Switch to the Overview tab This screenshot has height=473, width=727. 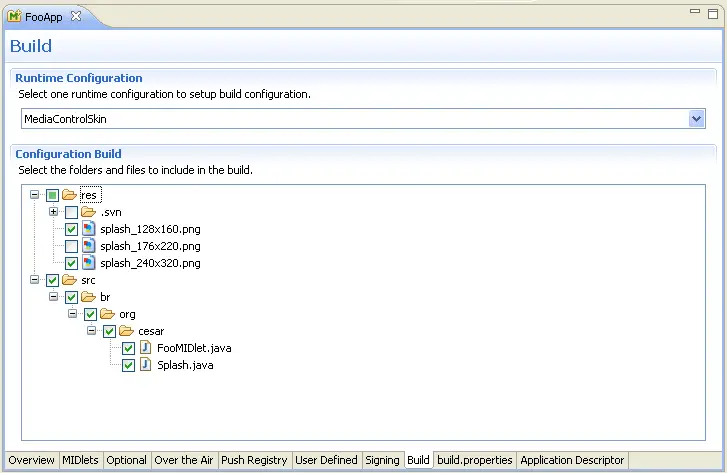click(x=31, y=460)
